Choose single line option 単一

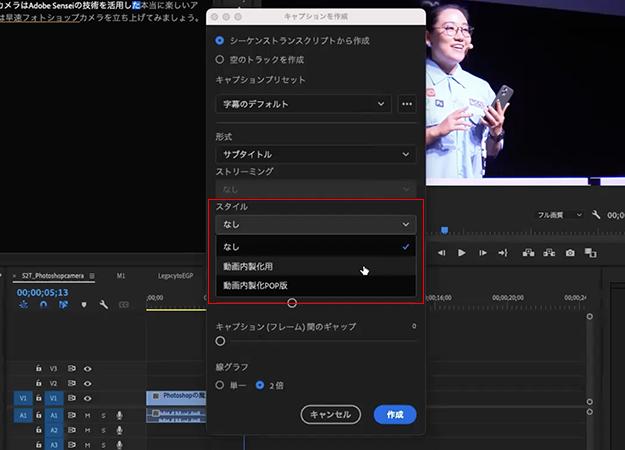(x=220, y=385)
